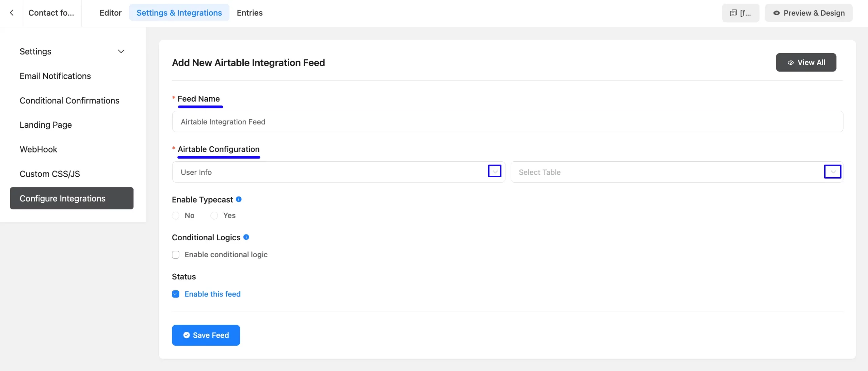Open Custom CSS/JS settings page
Viewport: 868px width, 371px height.
click(x=50, y=174)
